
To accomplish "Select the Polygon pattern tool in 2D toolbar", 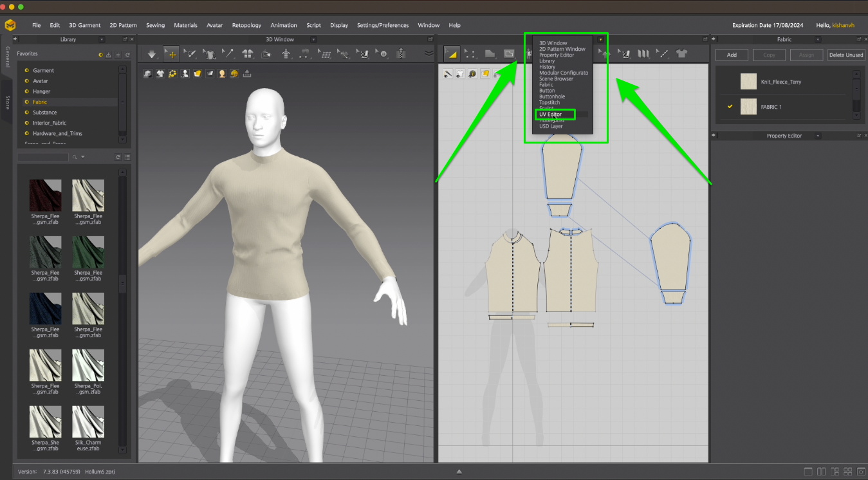I will [490, 54].
